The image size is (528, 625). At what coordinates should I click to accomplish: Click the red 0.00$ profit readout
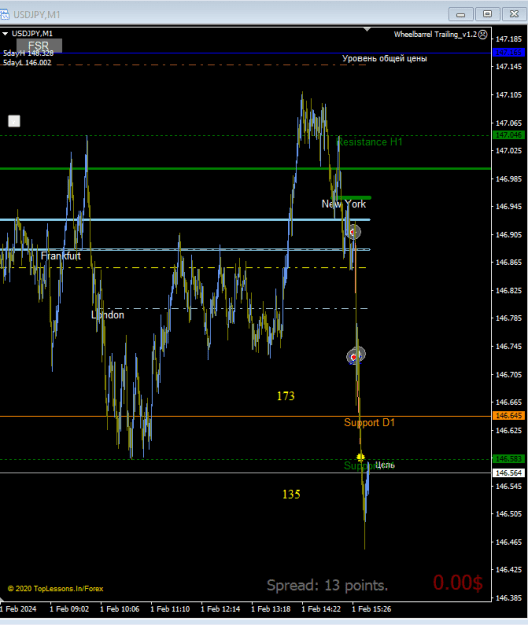458,583
